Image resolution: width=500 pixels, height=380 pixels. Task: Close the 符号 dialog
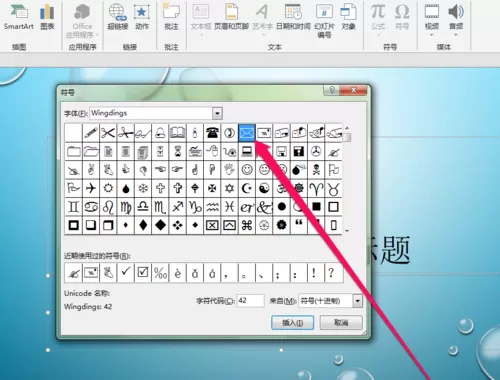[x=353, y=90]
